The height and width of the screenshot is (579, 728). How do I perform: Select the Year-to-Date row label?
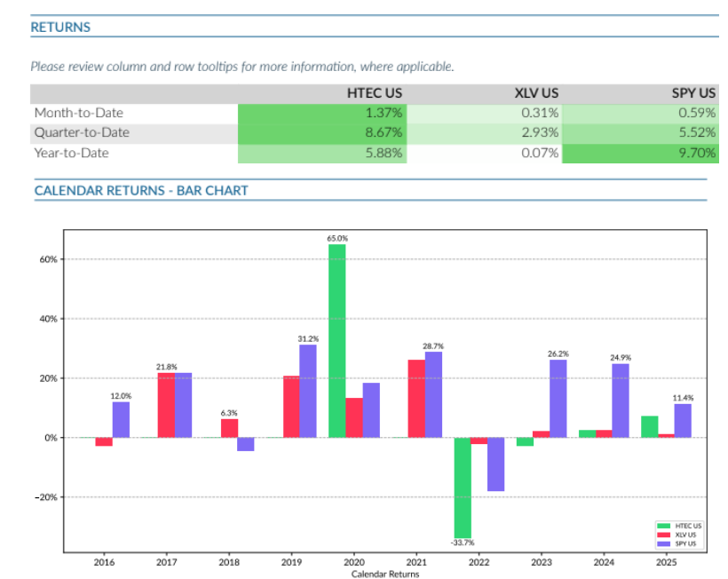[74, 153]
